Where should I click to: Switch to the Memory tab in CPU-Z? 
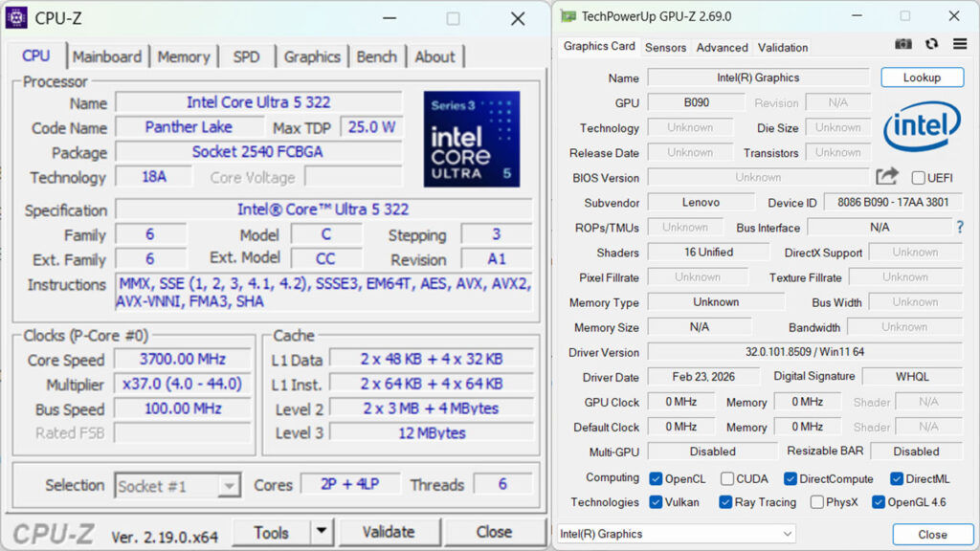[x=183, y=56]
